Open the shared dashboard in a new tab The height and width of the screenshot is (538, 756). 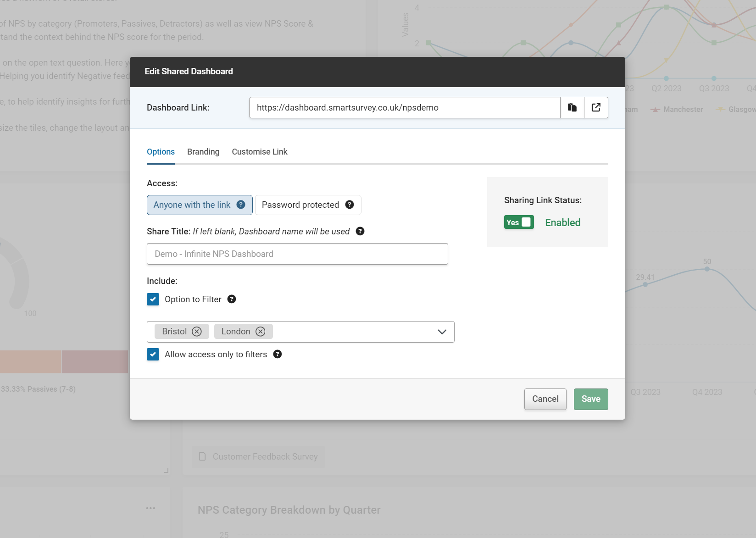point(595,107)
